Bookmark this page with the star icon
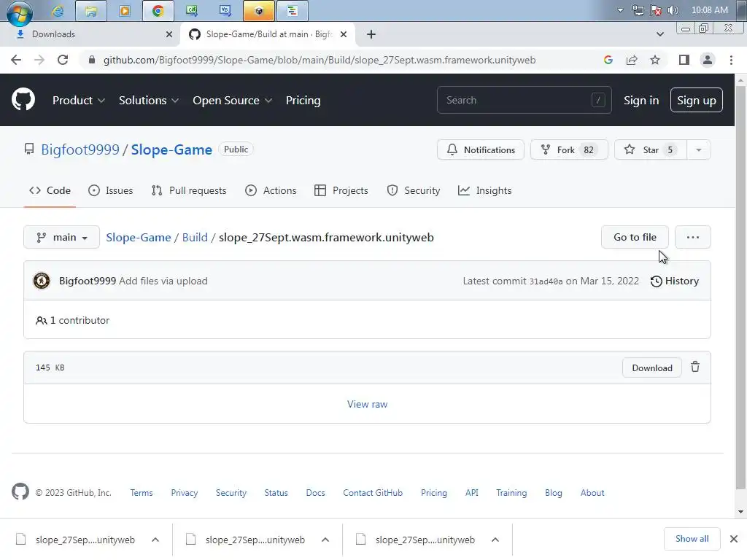Image resolution: width=747 pixels, height=560 pixels. [x=655, y=60]
